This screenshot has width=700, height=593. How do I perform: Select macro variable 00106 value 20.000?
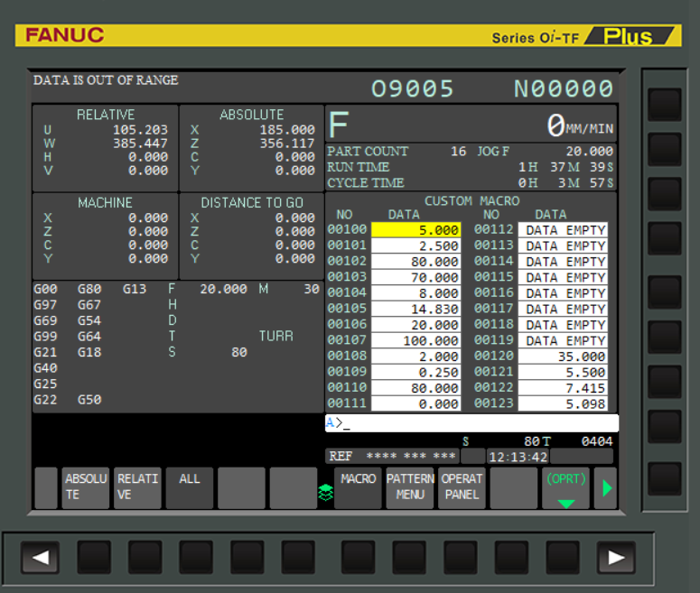[416, 325]
